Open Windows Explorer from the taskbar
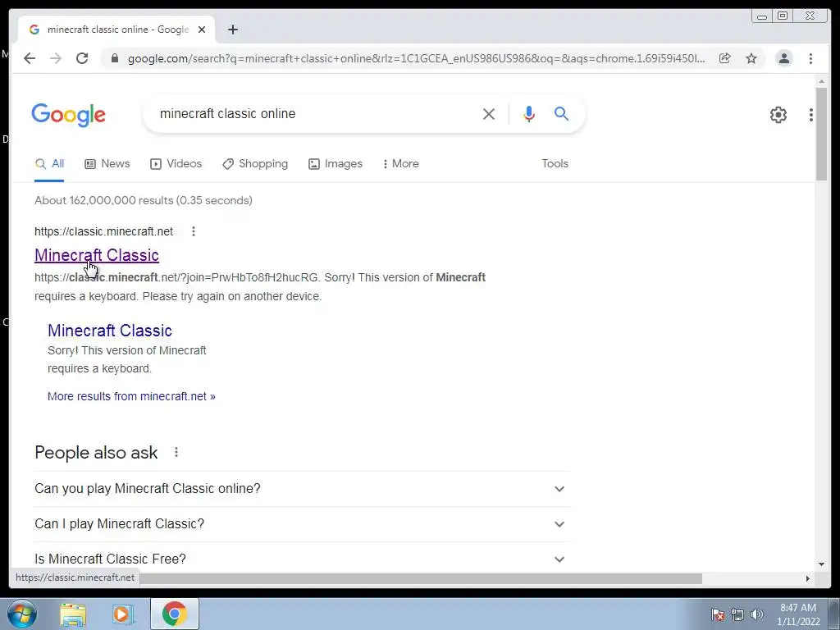This screenshot has height=630, width=840. 73,614
